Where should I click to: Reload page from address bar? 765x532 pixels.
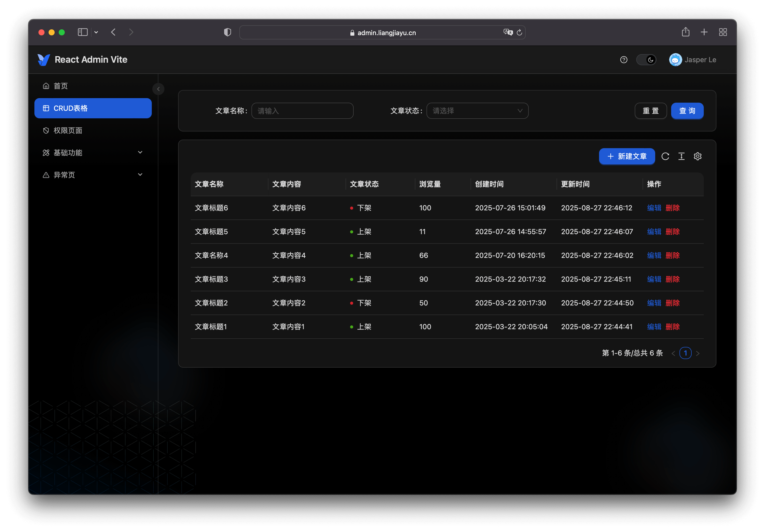[x=519, y=32]
